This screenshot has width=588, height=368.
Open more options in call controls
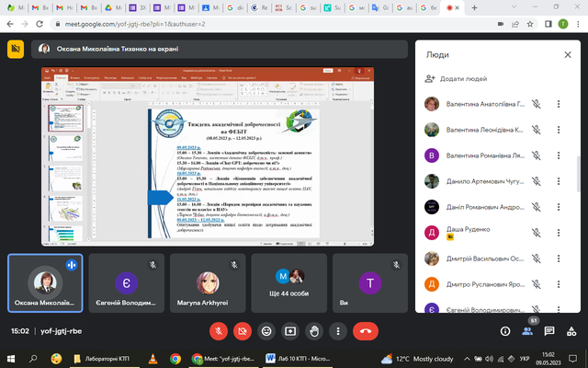point(339,329)
